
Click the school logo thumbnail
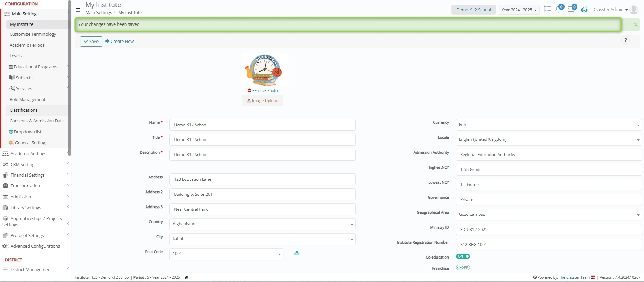pyautogui.click(x=265, y=70)
